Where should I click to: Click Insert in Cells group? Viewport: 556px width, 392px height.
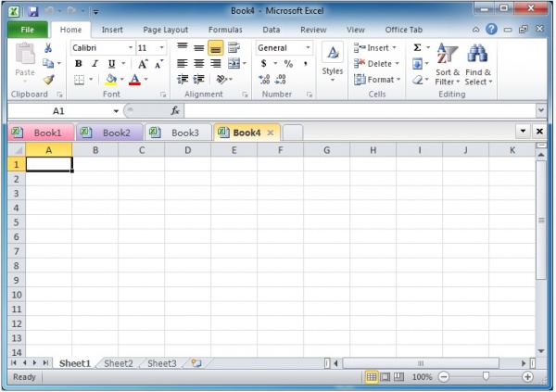[x=375, y=48]
